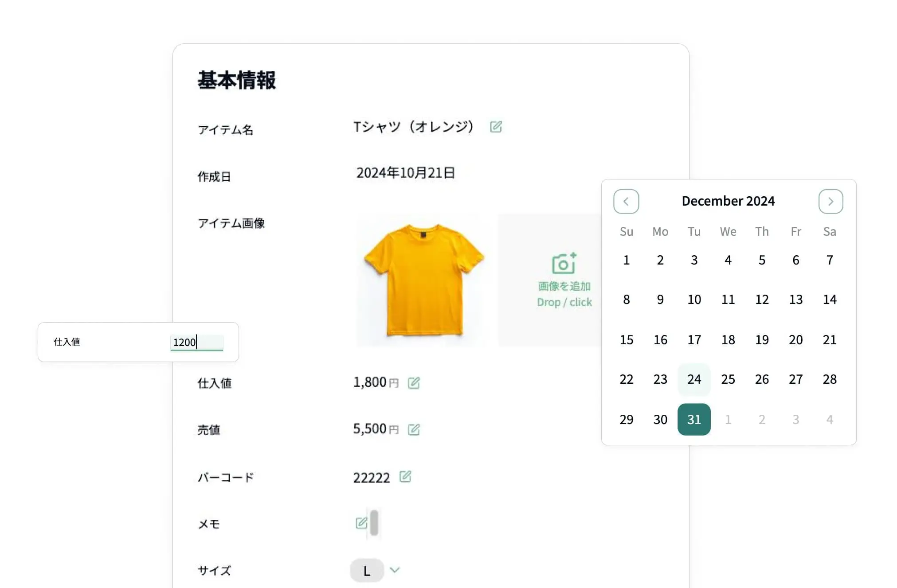Choose December 27 in the calendar
Viewport: 897px width, 588px height.
tap(796, 379)
